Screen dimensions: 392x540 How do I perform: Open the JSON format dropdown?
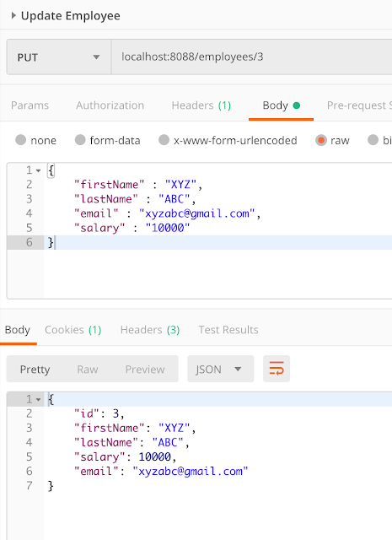coord(221,369)
